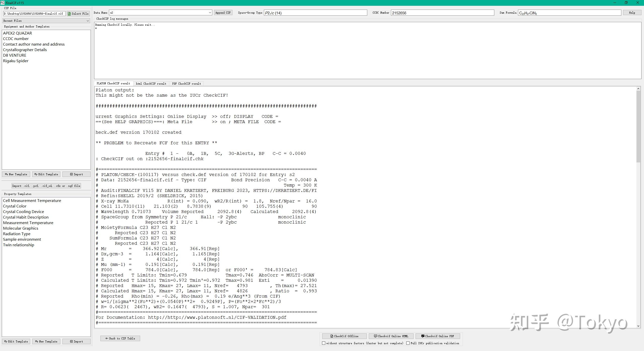Viewport: 644px width, 351px height.
Task: Select D8 VENTURE equipment template
Action: point(15,55)
